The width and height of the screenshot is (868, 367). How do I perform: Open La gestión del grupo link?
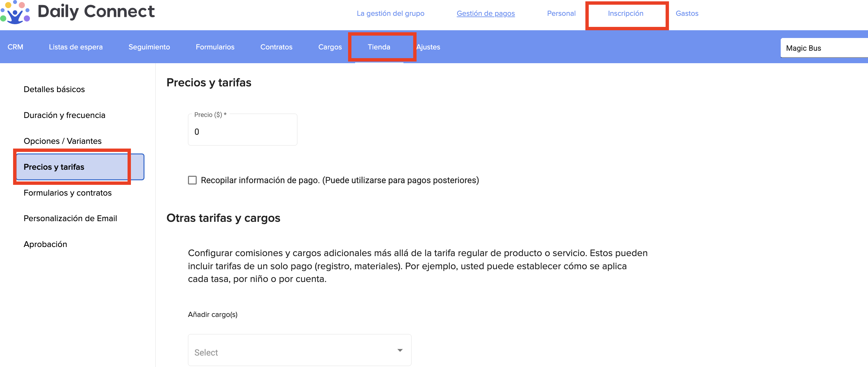coord(390,13)
